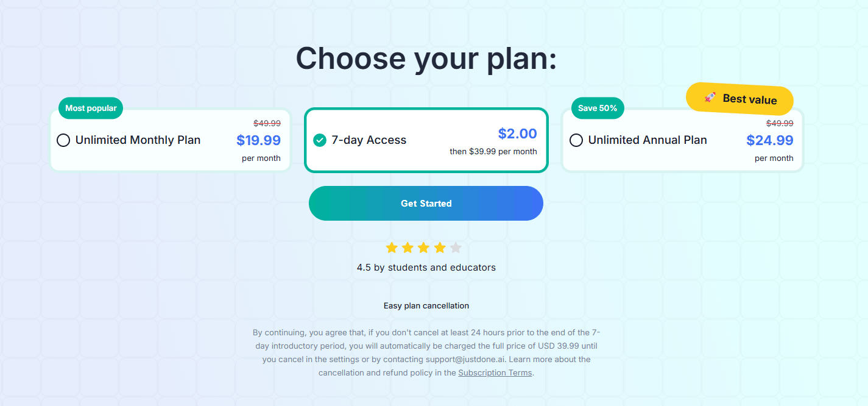Click the Save 50% badge
Screen dimensions: 868x406
tap(598, 108)
